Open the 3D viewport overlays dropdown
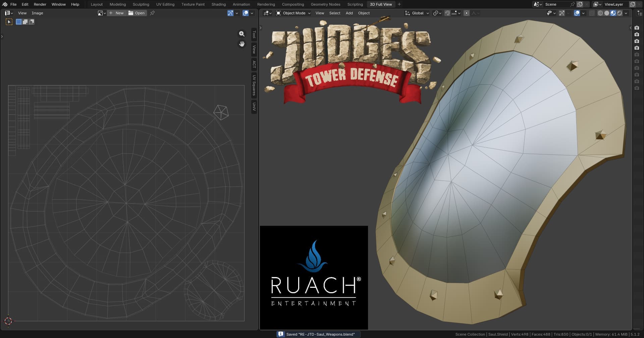The height and width of the screenshot is (338, 644). tap(583, 13)
